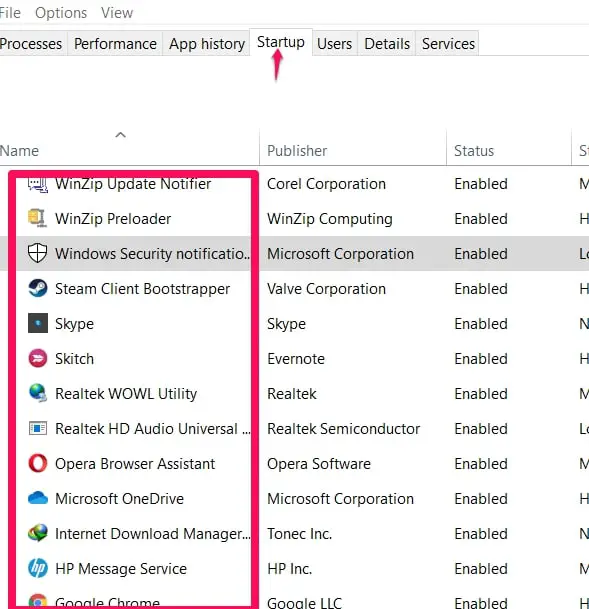Click the Valve Corporation publisher cell
The width and height of the screenshot is (589, 609).
[x=326, y=289]
